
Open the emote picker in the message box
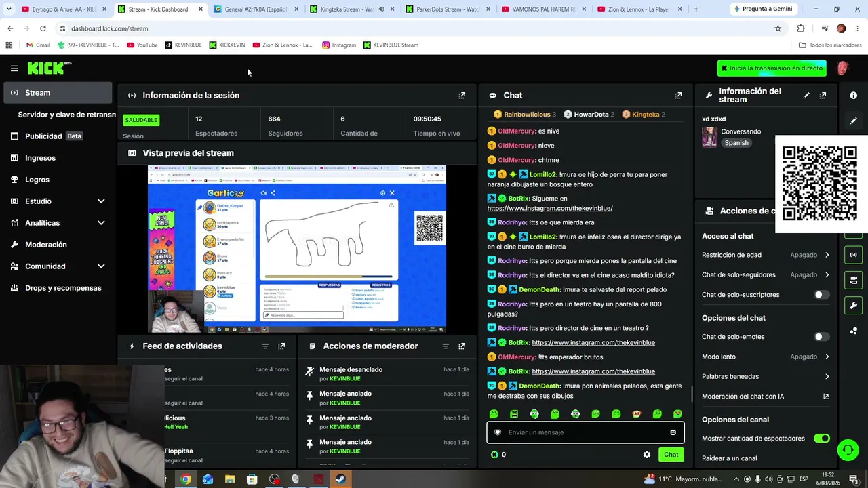[x=673, y=432]
